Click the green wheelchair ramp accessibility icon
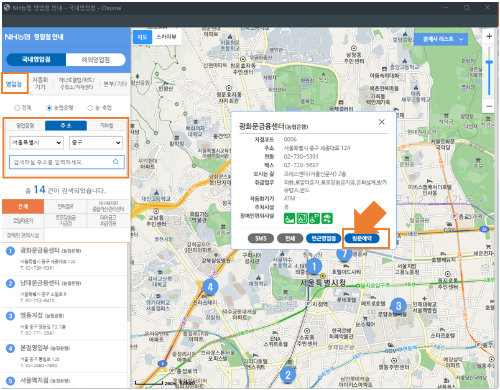This screenshot has width=500, height=390. (x=289, y=219)
